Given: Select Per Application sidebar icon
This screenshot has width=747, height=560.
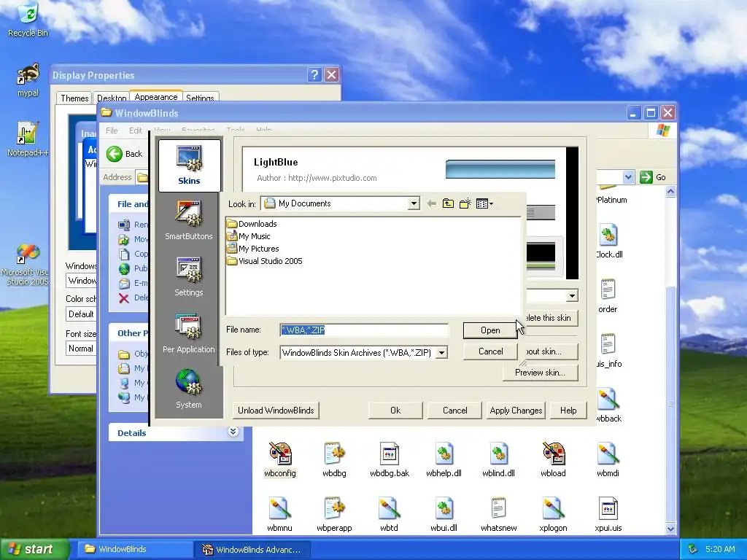Looking at the screenshot, I should point(189,333).
